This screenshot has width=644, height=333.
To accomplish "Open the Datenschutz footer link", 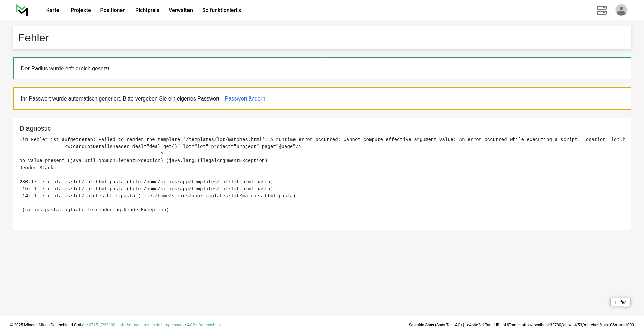I will click(209, 325).
